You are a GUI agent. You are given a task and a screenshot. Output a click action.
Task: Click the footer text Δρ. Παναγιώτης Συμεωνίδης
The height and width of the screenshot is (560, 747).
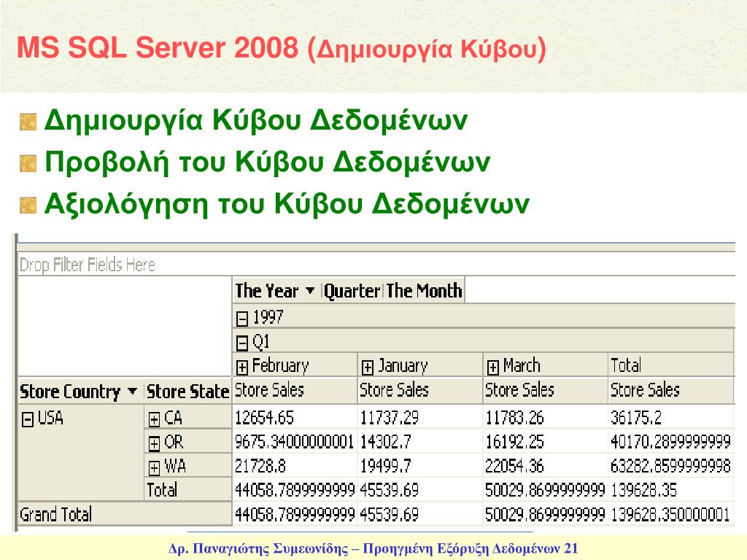(x=258, y=548)
